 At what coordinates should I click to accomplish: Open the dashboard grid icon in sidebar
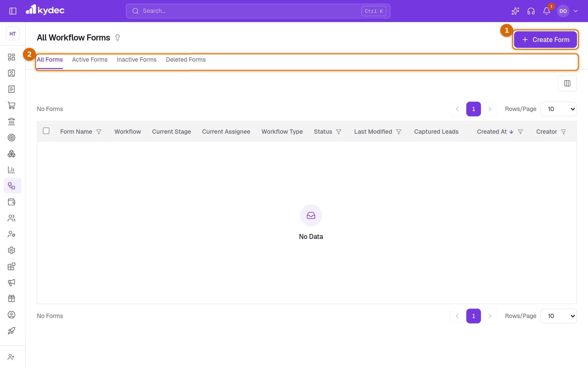pyautogui.click(x=11, y=57)
